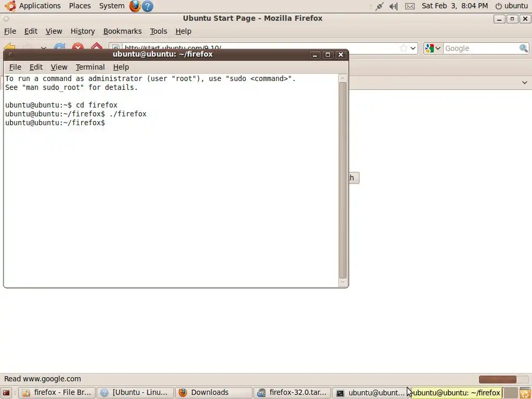Open the Applications menu
This screenshot has width=532, height=399.
(x=39, y=6)
